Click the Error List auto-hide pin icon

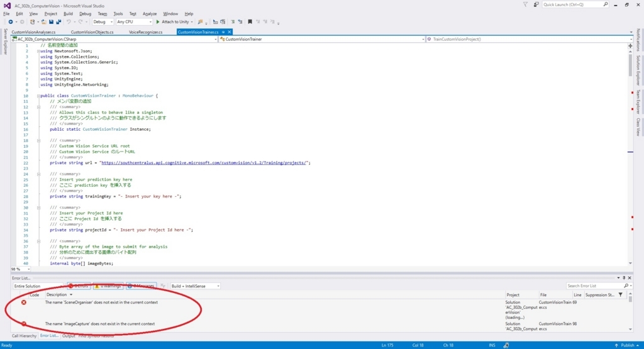(x=624, y=278)
